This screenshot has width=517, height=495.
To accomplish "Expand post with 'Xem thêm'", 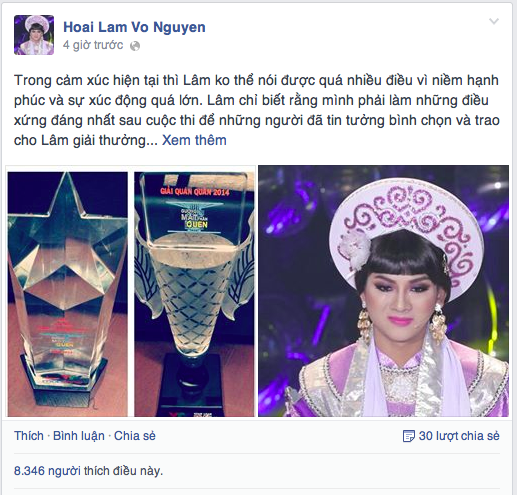I will coord(194,140).
